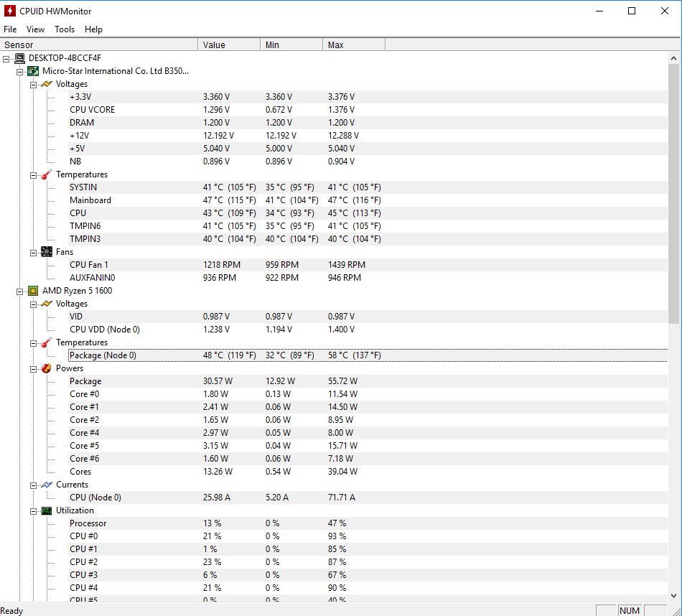Select the +3.3V voltage row
This screenshot has width=682, height=616.
(x=368, y=97)
